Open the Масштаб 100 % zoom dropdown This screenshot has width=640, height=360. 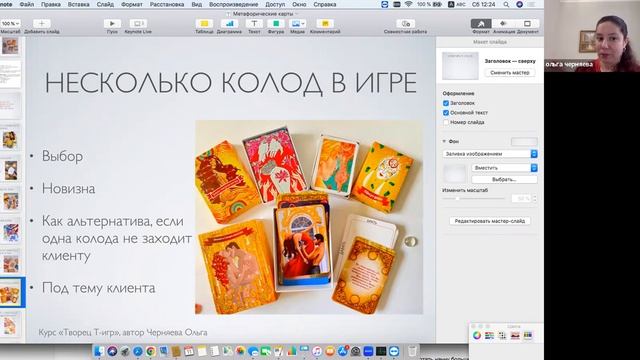[10, 24]
